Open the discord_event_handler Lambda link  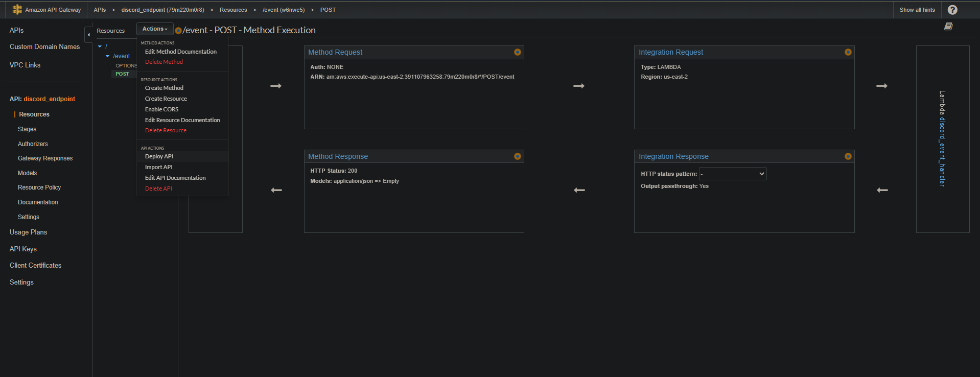[x=942, y=152]
